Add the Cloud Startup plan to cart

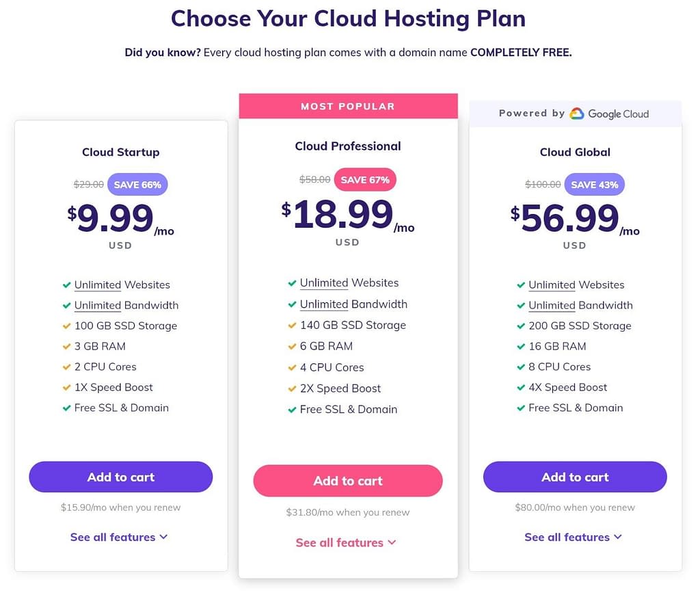click(121, 477)
